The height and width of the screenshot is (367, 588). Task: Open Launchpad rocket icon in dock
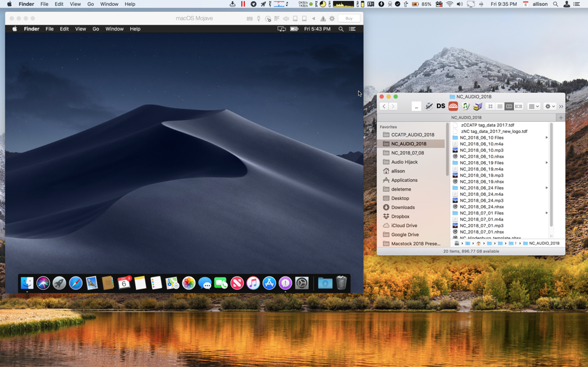pos(59,283)
